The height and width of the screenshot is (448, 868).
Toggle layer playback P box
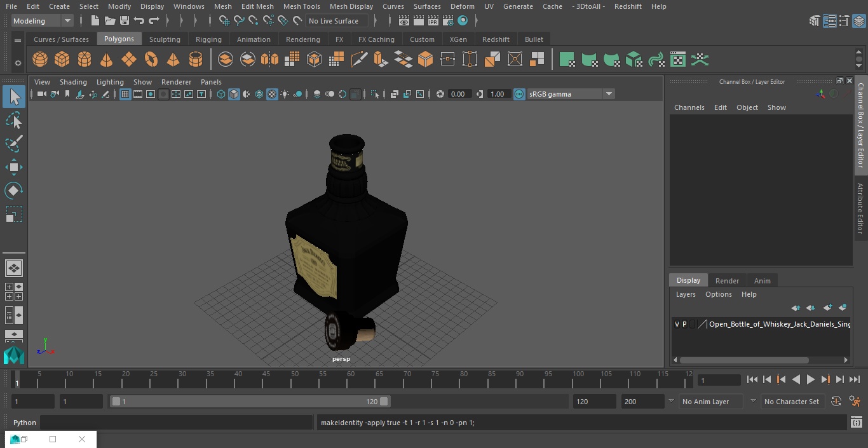(684, 324)
